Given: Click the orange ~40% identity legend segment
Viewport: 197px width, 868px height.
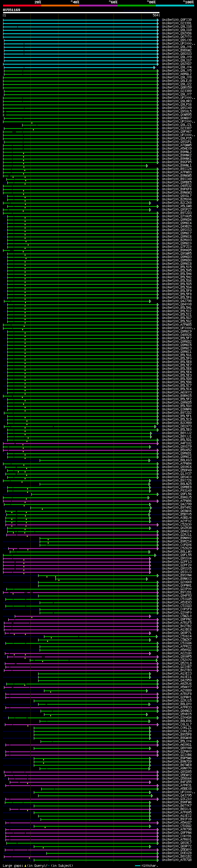Looking at the screenshot, I should coord(60,6).
